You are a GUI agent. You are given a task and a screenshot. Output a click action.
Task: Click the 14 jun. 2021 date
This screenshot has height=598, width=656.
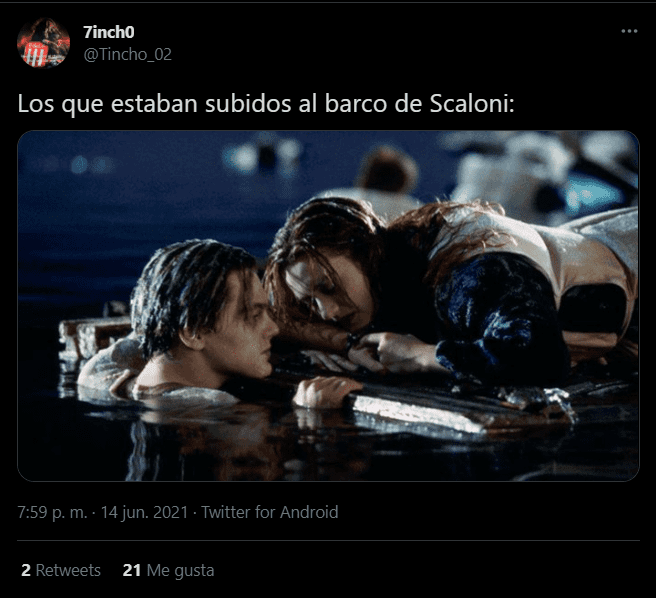pos(144,512)
